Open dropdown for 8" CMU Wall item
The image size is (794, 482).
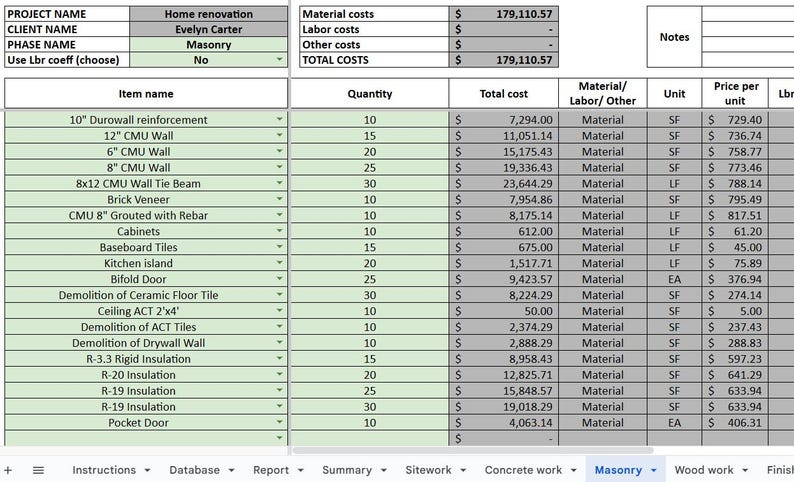click(x=279, y=167)
